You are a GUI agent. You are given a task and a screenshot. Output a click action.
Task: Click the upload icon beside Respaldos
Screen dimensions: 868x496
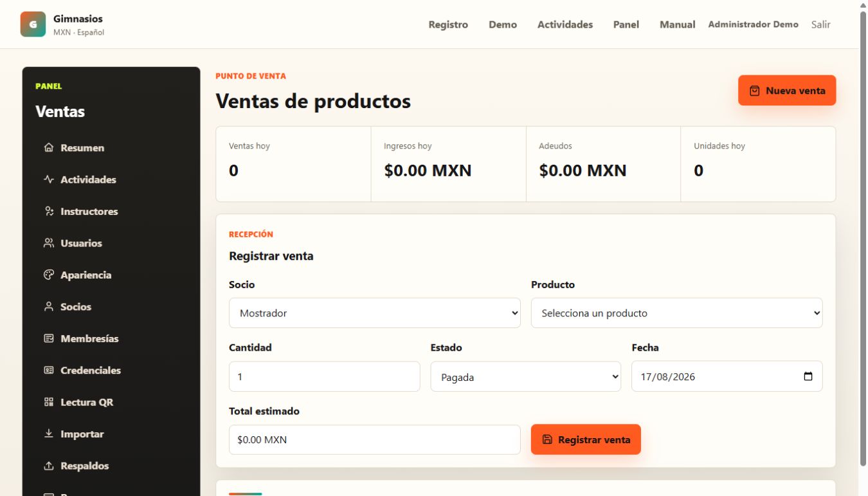pos(49,466)
